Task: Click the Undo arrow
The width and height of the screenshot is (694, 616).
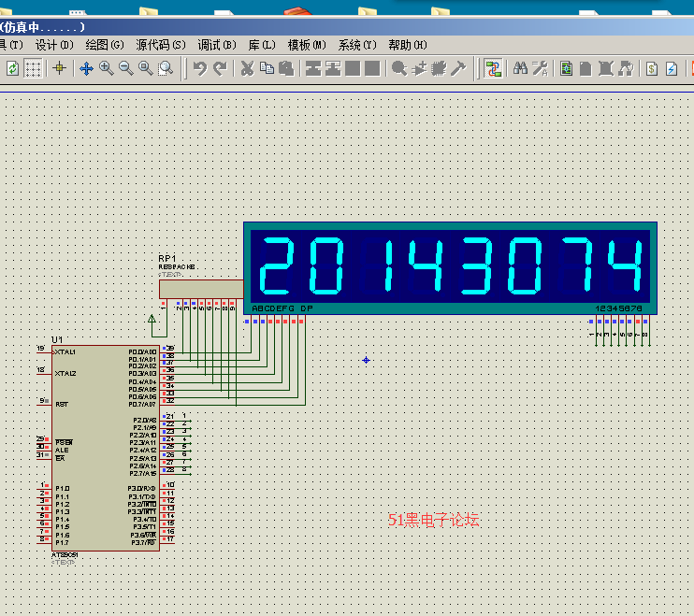Action: (200, 68)
